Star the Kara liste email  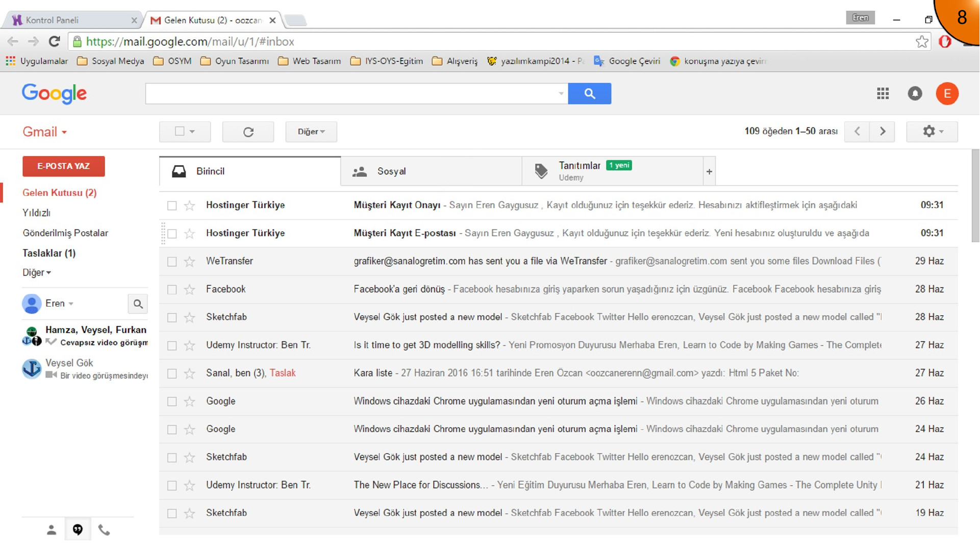coord(189,373)
